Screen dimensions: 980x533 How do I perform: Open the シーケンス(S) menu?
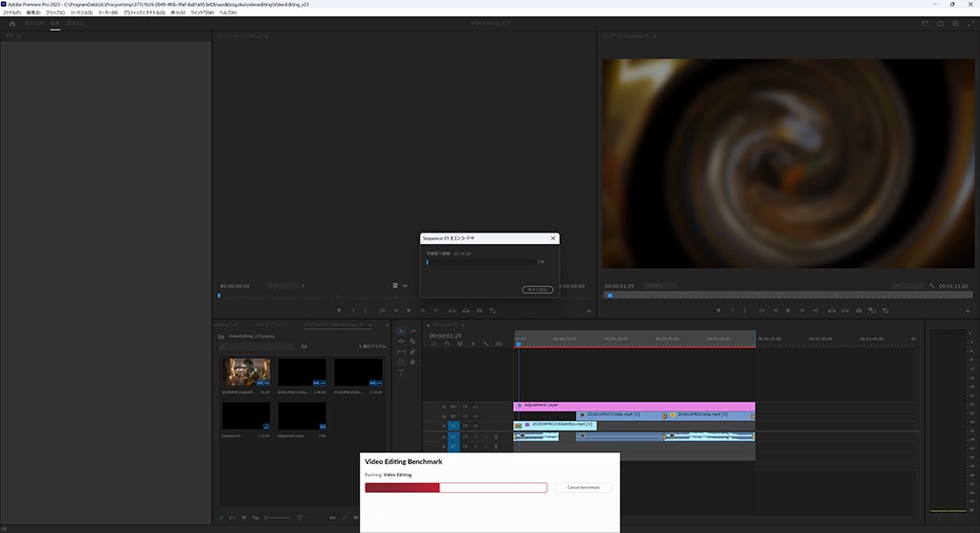[x=80, y=12]
